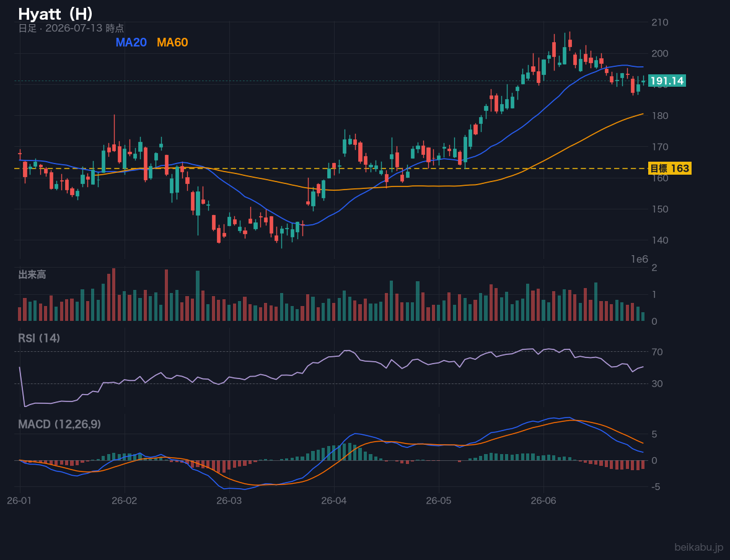Click the 26-01 date axis label
Viewport: 730px width, 560px height.
click(x=20, y=501)
